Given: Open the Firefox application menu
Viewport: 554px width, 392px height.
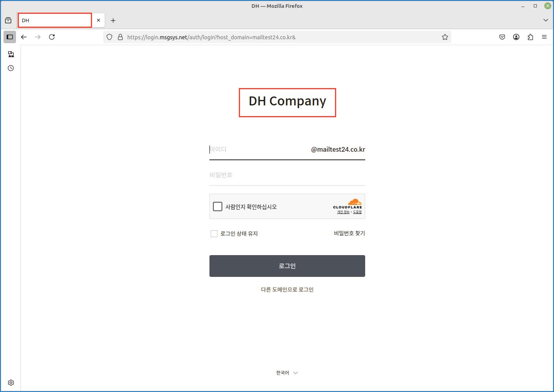Looking at the screenshot, I should [x=544, y=37].
